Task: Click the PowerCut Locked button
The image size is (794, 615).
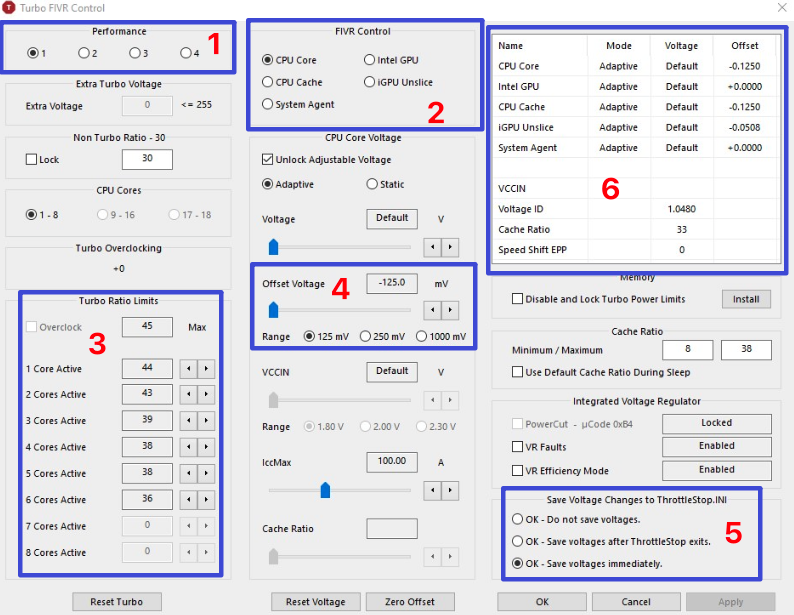Action: coord(717,423)
